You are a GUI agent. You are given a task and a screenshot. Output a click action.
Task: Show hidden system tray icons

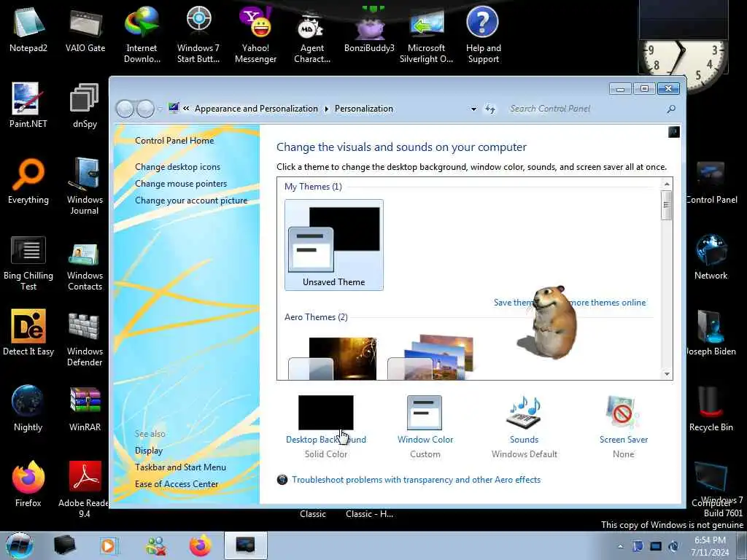click(620, 546)
